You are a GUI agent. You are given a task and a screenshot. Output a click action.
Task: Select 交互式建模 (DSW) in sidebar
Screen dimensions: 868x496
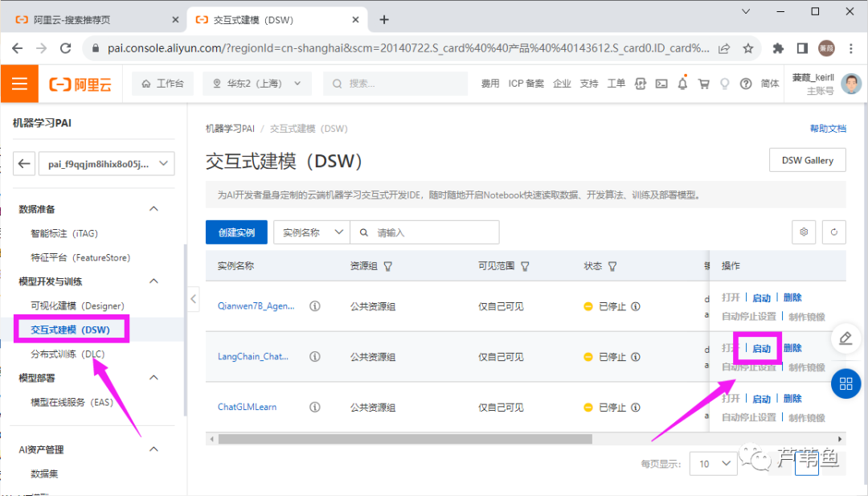click(x=70, y=330)
